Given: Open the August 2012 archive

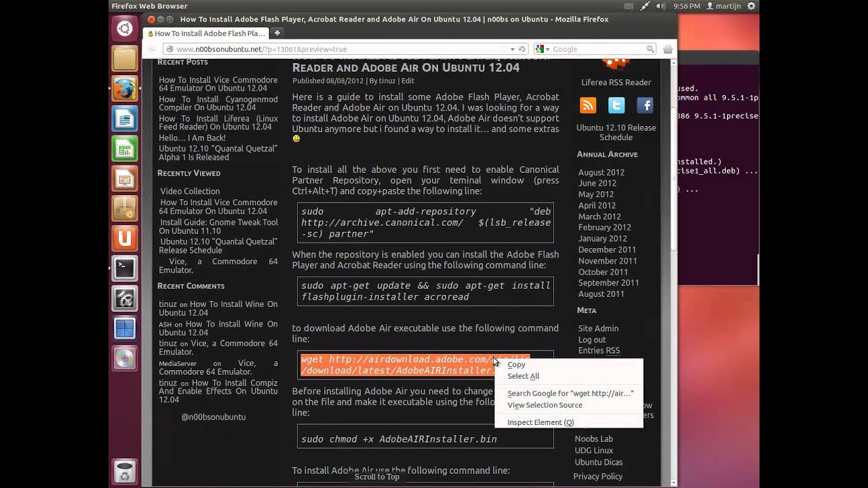Looking at the screenshot, I should pyautogui.click(x=601, y=172).
